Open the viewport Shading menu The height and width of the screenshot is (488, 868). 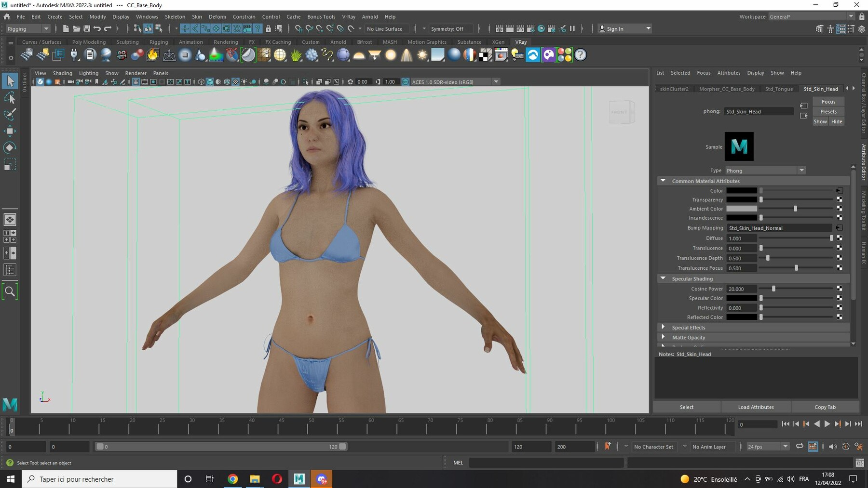(62, 73)
